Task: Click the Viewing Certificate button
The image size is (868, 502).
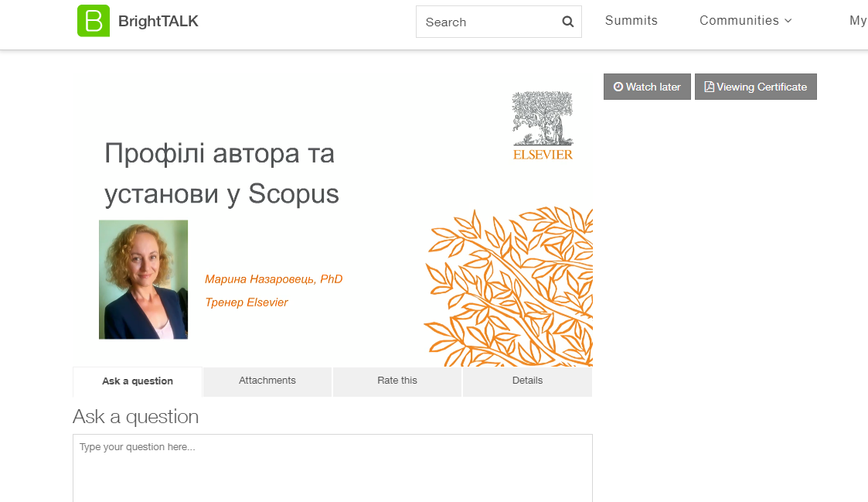Action: (756, 87)
